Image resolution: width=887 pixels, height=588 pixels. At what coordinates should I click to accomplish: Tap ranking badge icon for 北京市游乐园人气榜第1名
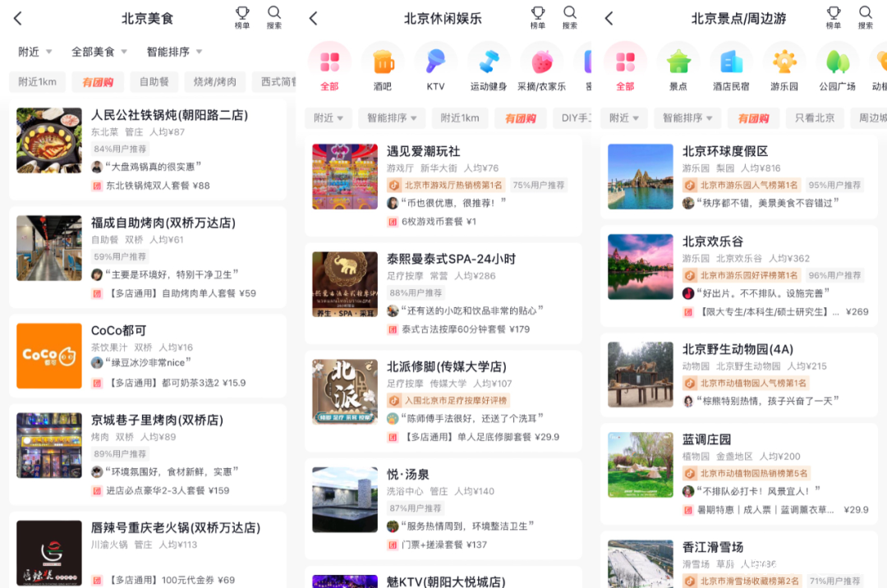coord(690,185)
